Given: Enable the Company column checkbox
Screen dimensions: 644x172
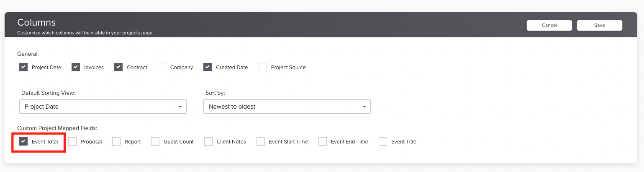Looking at the screenshot, I should point(162,67).
